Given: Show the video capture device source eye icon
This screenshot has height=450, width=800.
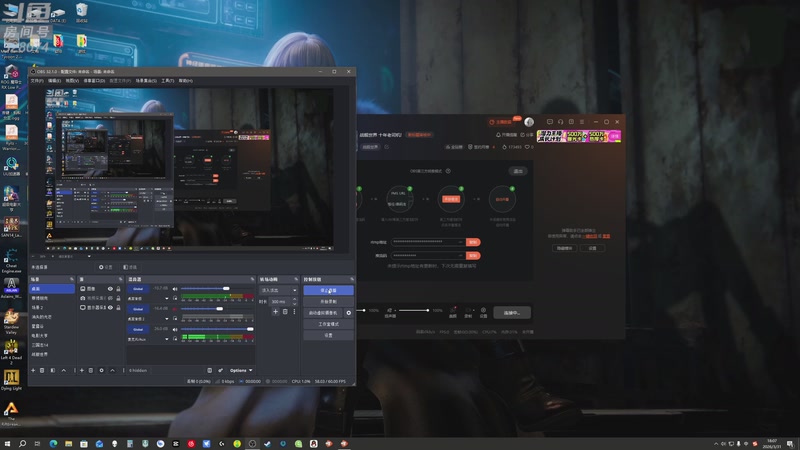Looking at the screenshot, I should pyautogui.click(x=110, y=298).
